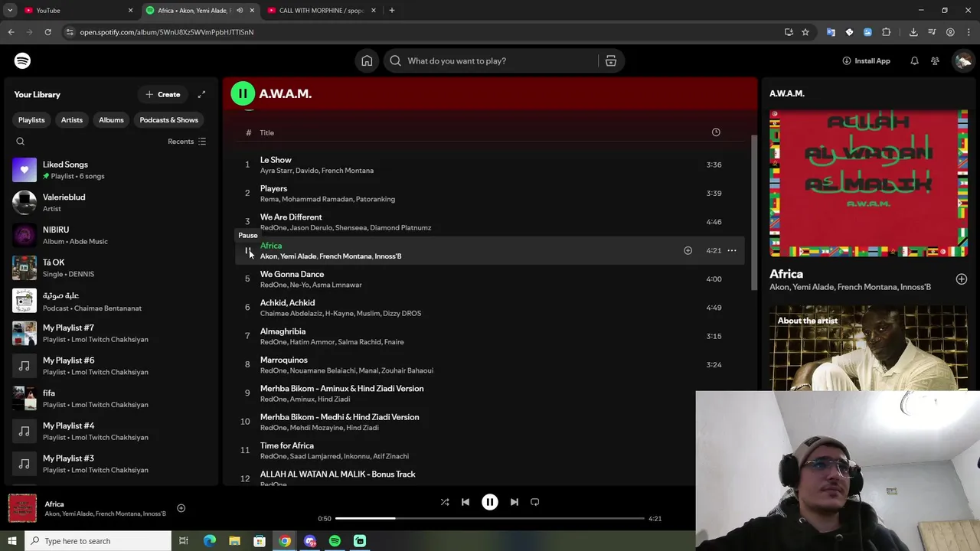Seek on the playback progress bar
Screen dimensions: 980x551
[490, 518]
